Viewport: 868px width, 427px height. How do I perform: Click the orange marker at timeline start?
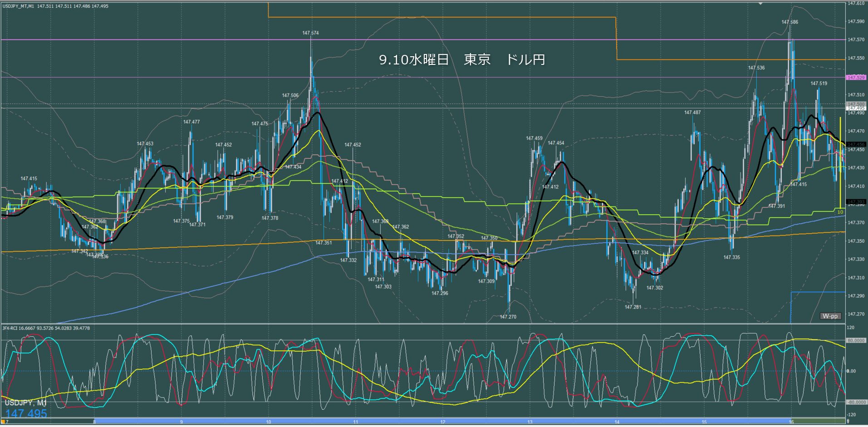[3, 422]
